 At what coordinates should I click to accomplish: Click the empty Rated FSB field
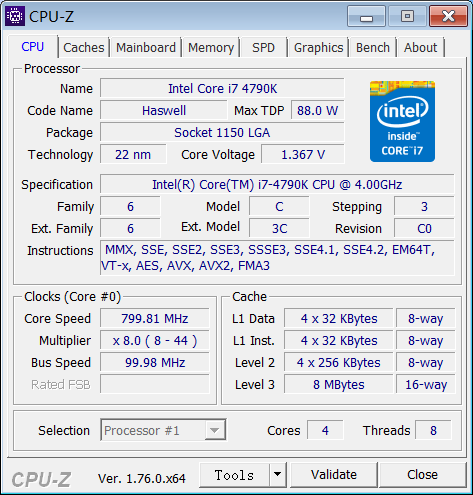(155, 385)
